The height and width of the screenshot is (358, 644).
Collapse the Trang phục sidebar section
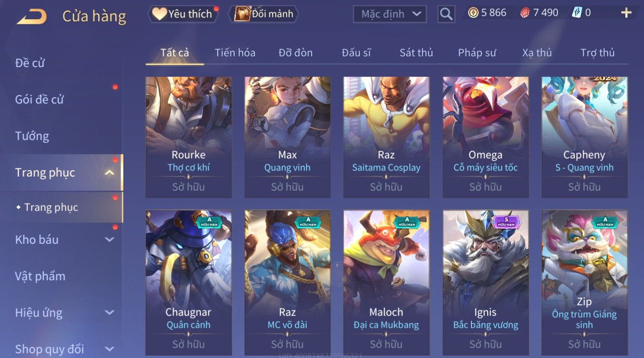(110, 173)
